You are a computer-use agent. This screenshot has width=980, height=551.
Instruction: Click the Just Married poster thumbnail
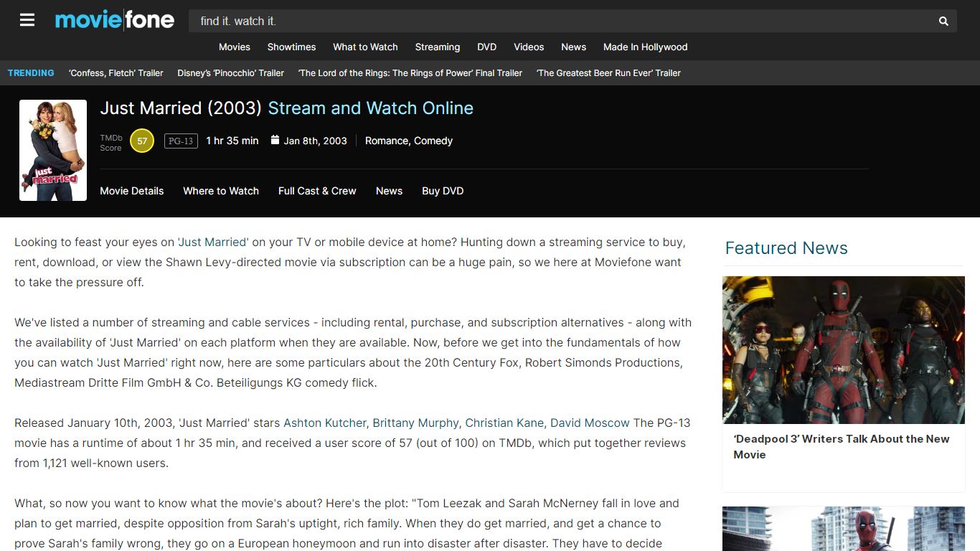53,150
